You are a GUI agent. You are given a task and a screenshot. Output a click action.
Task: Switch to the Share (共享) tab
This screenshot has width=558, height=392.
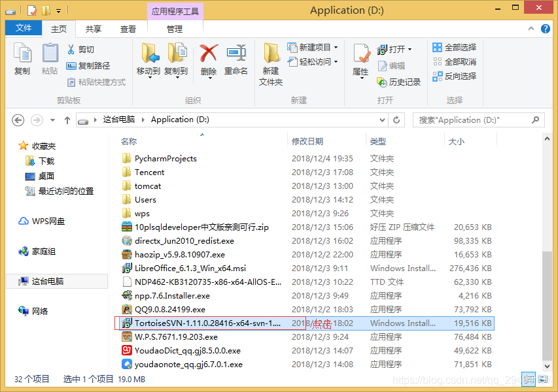coord(94,29)
